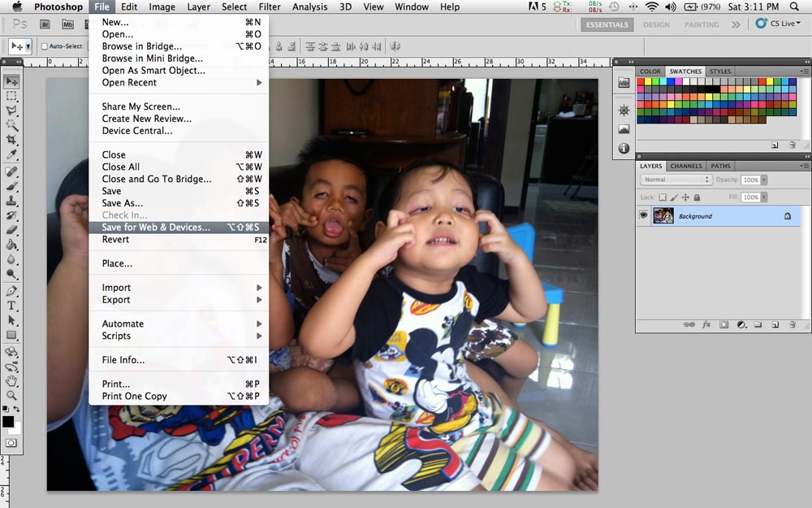Hide the Background layer with eye icon
Screen dimensions: 812x508
pyautogui.click(x=644, y=216)
